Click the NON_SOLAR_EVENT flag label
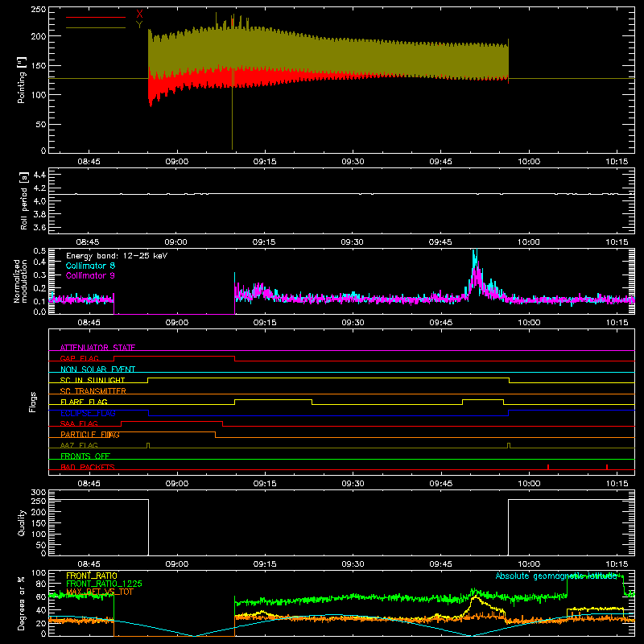Image resolution: width=644 pixels, height=644 pixels. pyautogui.click(x=97, y=369)
